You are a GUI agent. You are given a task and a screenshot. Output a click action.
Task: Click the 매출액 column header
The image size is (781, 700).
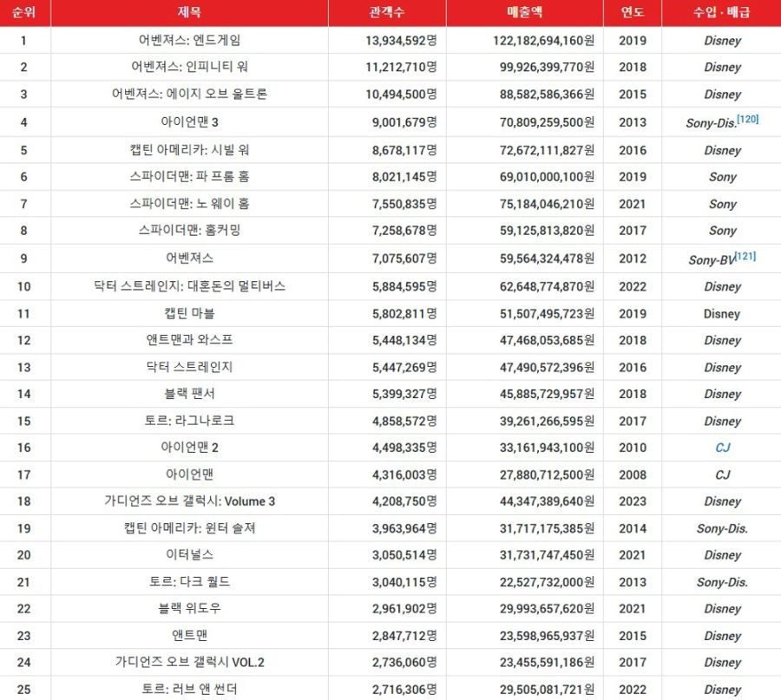tap(521, 10)
